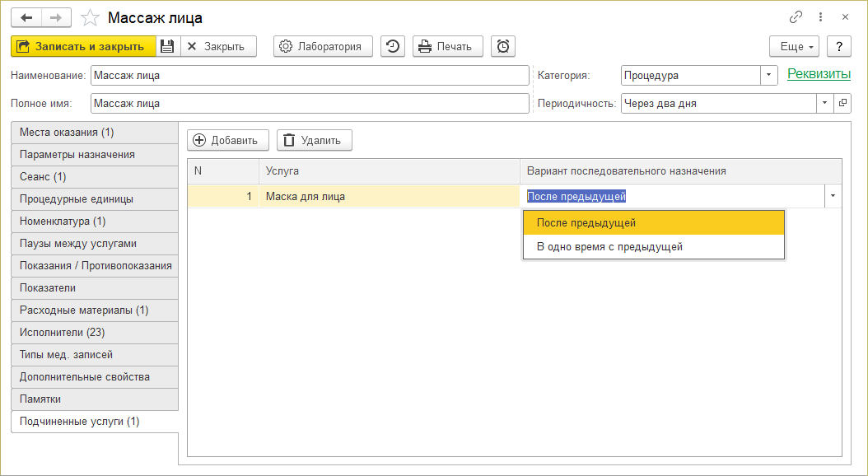Image resolution: width=868 pixels, height=476 pixels.
Task: Add to favorites with the star icon
Action: coord(91,17)
